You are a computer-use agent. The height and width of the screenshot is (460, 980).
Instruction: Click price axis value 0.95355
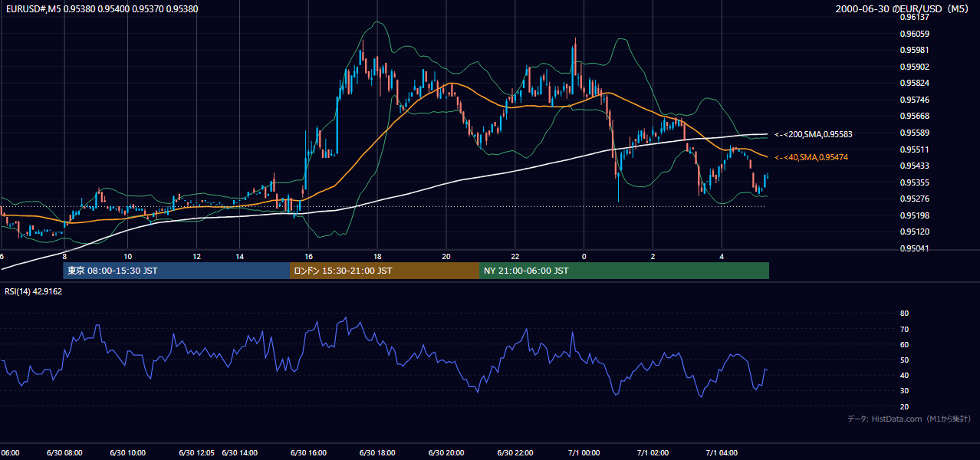(x=914, y=182)
